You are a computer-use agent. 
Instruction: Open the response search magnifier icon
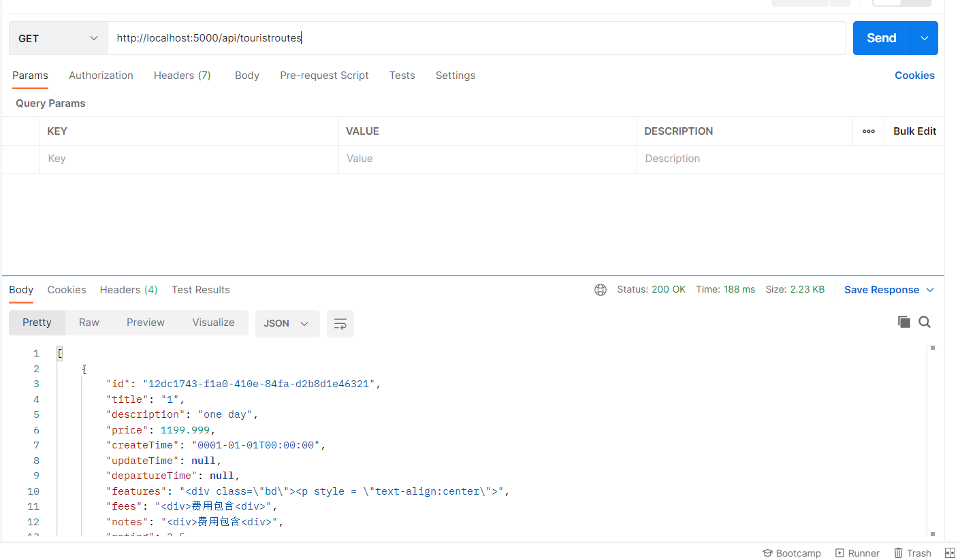[925, 322]
